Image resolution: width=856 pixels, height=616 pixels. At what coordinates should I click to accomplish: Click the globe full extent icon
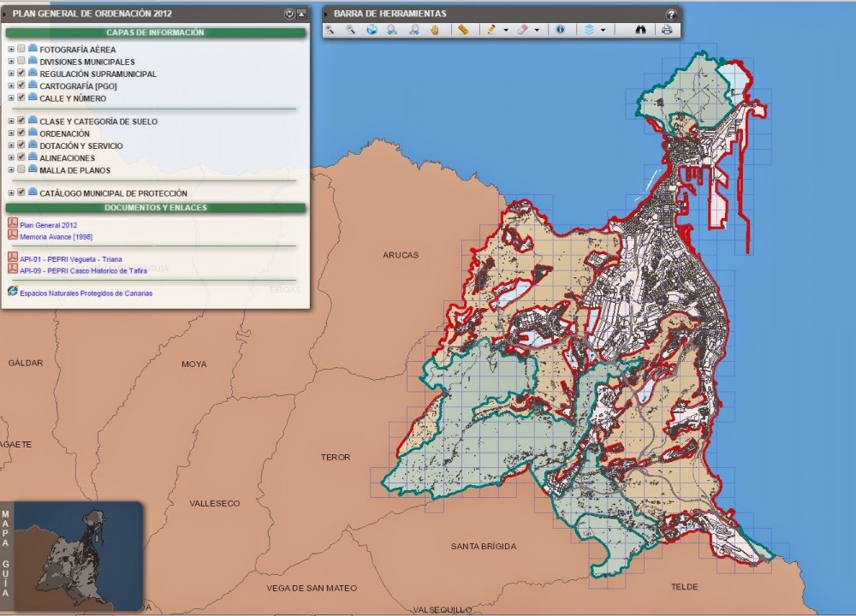(x=372, y=29)
